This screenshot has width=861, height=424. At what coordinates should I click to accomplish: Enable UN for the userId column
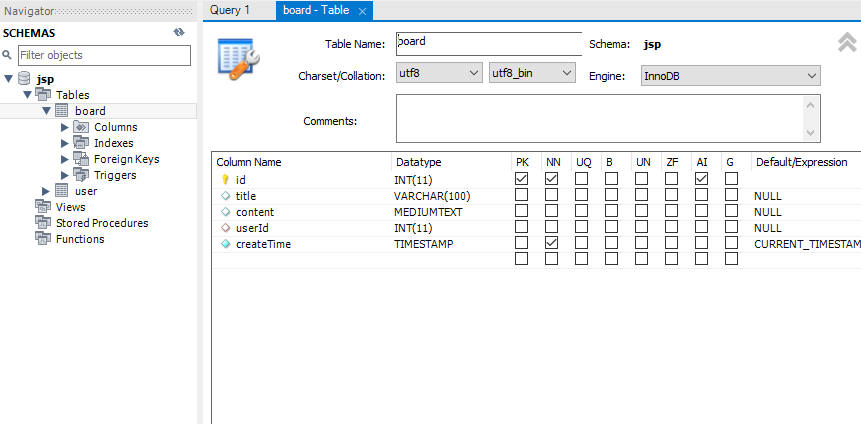tap(641, 226)
